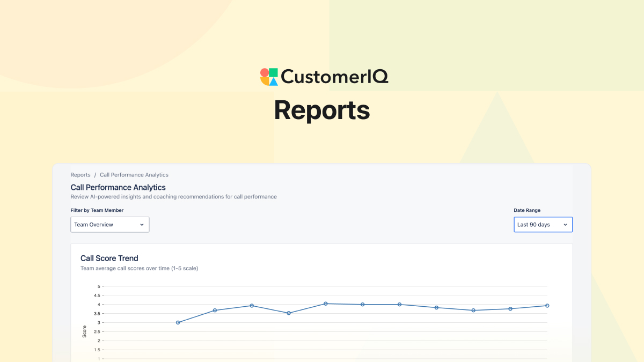This screenshot has width=644, height=362.
Task: Click the Call Performance Analytics breadcrumb
Action: (134, 174)
